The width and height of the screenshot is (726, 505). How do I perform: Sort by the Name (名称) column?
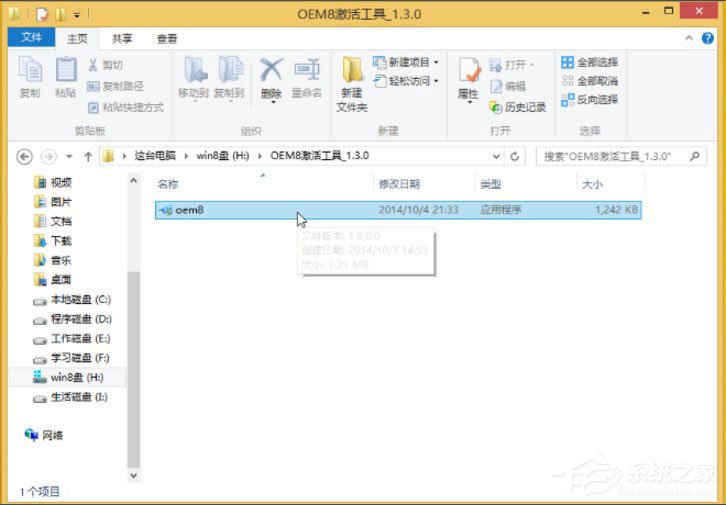(264, 184)
